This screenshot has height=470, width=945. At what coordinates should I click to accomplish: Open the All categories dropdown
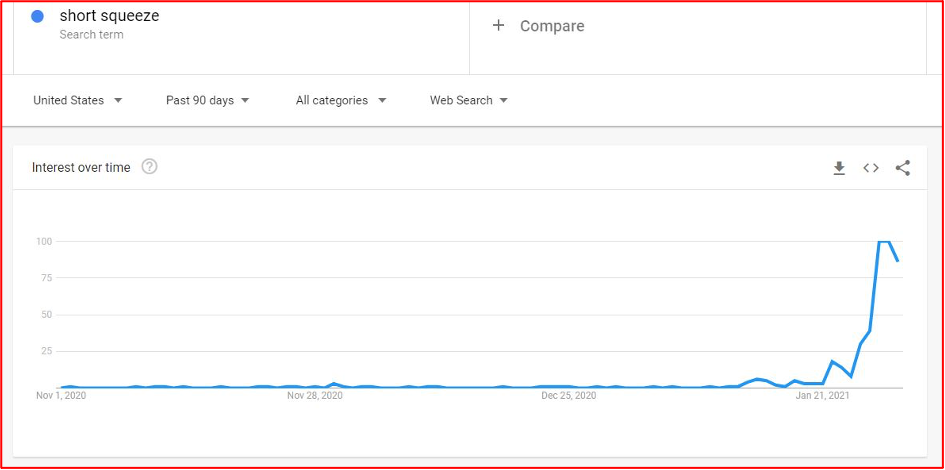(341, 101)
